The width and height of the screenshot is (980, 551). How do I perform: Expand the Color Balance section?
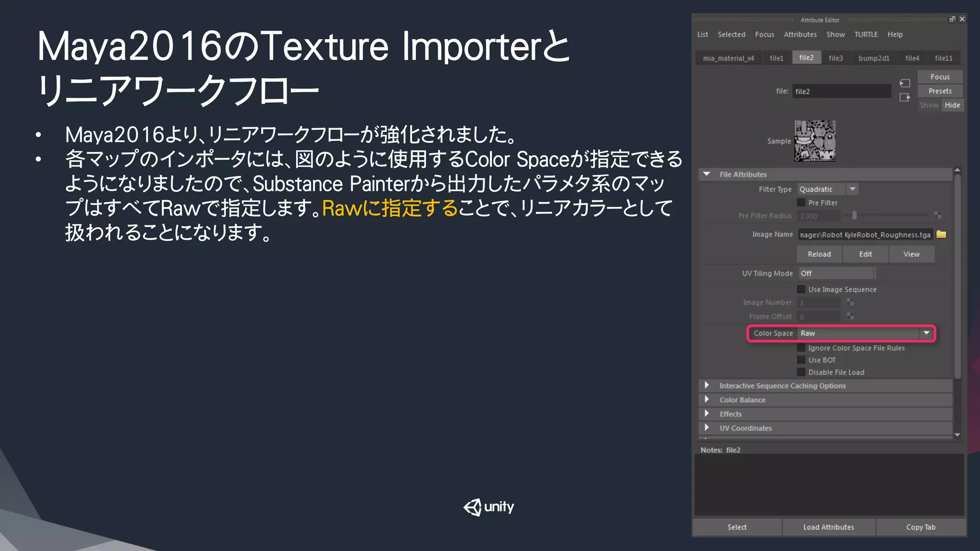pyautogui.click(x=707, y=399)
